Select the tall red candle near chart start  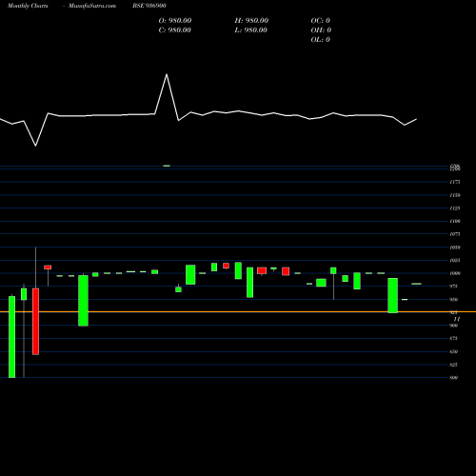35,321
